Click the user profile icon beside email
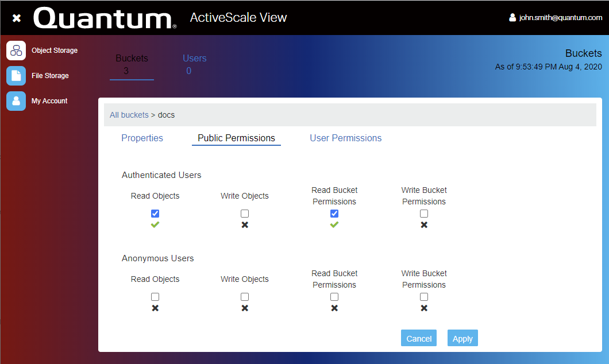Image resolution: width=609 pixels, height=364 pixels. pyautogui.click(x=512, y=18)
